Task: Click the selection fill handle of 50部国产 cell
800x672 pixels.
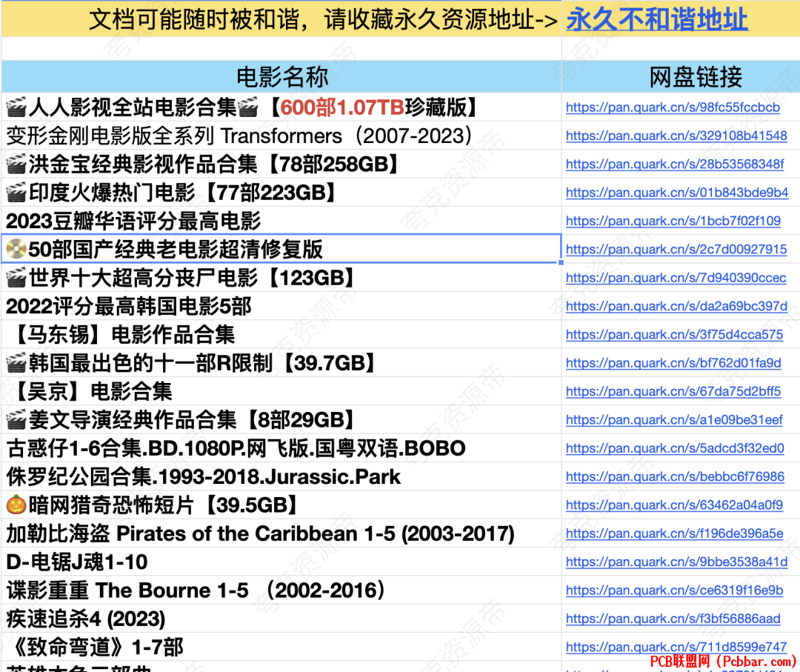Action: [x=561, y=262]
